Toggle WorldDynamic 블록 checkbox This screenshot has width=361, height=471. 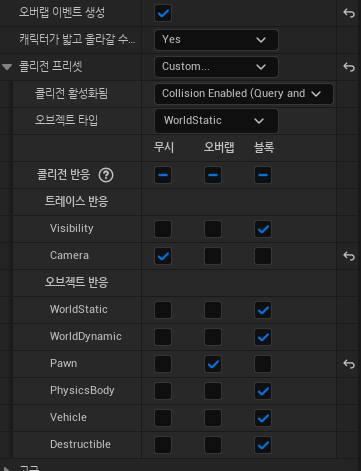[x=263, y=337]
